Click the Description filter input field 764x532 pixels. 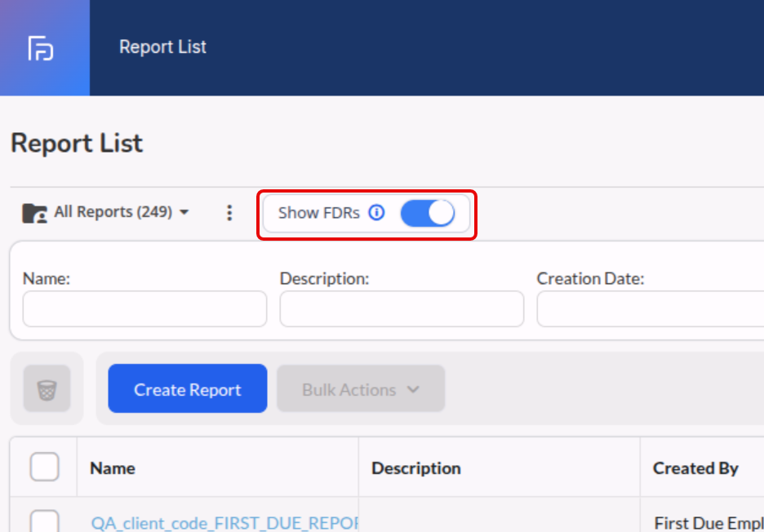pos(402,309)
